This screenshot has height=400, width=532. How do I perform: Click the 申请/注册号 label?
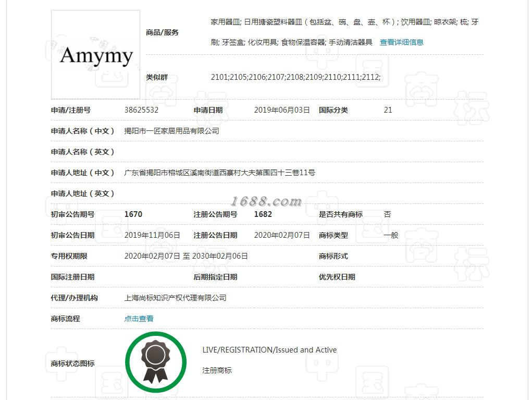pos(70,110)
